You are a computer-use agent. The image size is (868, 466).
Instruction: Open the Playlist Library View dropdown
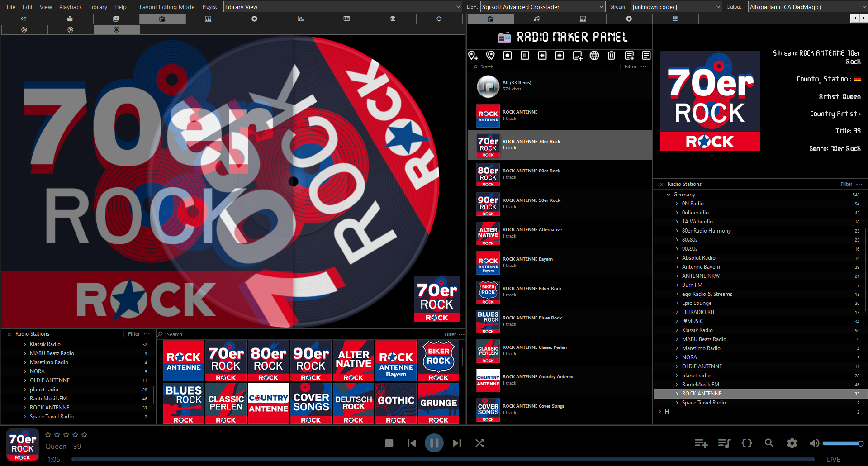click(342, 7)
